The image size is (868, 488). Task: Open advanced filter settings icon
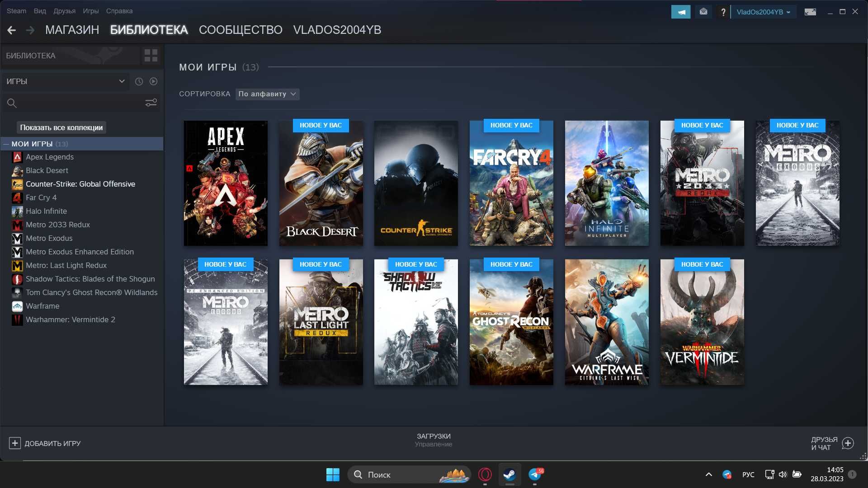pos(151,103)
